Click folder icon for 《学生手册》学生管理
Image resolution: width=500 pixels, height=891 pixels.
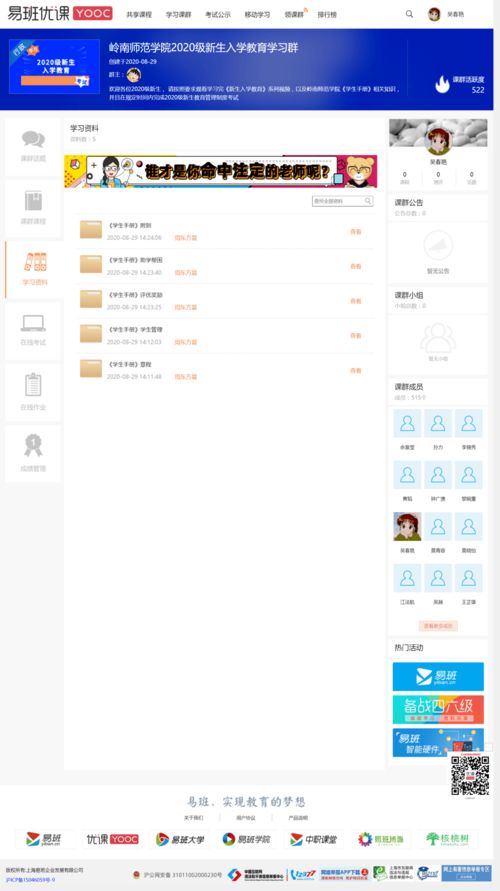click(x=91, y=334)
